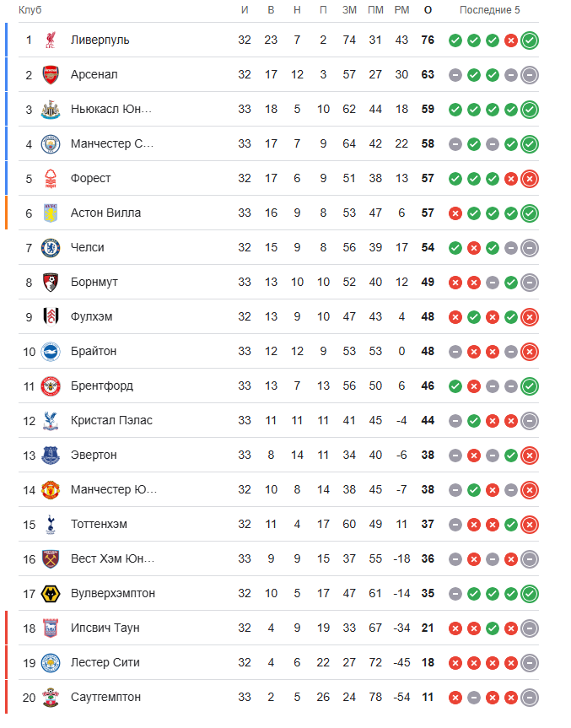
Task: Click the Эвертон team name
Action: (x=94, y=455)
